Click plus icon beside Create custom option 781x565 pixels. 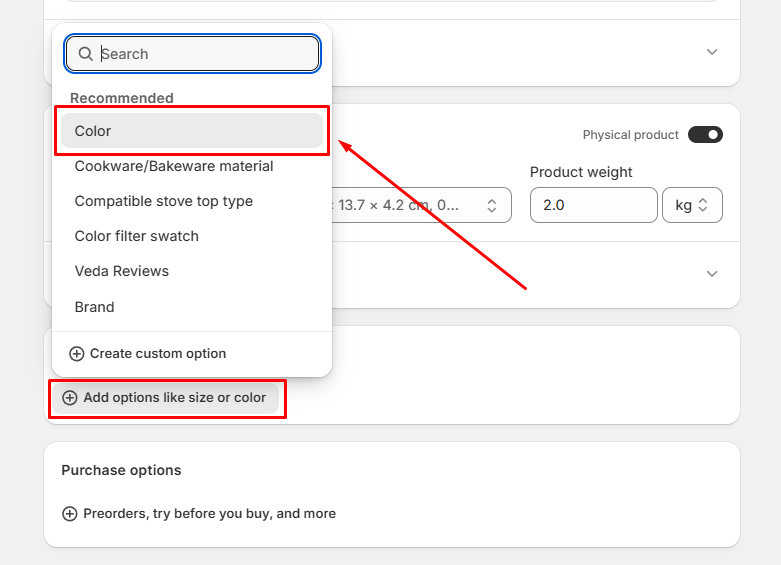(x=77, y=353)
